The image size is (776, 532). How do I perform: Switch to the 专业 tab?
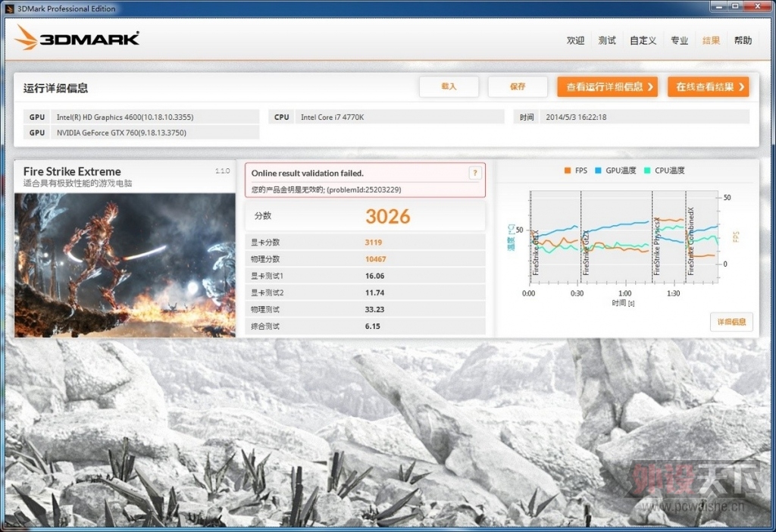(679, 41)
